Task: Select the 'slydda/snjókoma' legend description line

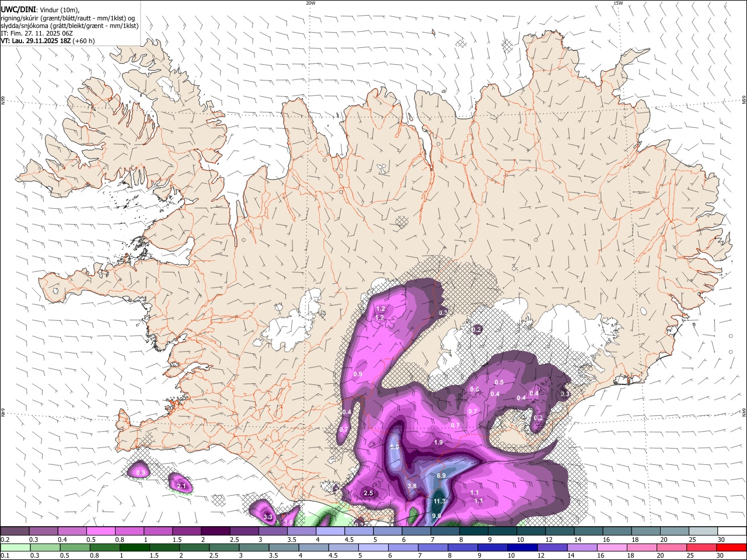Action: (x=69, y=26)
